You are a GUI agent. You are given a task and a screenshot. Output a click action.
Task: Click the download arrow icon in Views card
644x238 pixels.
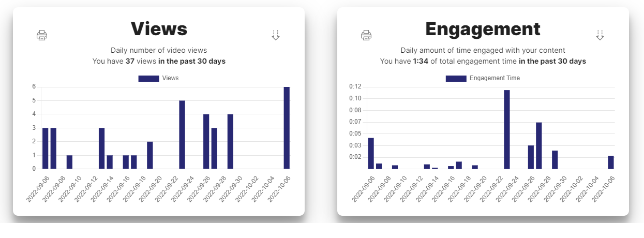276,35
